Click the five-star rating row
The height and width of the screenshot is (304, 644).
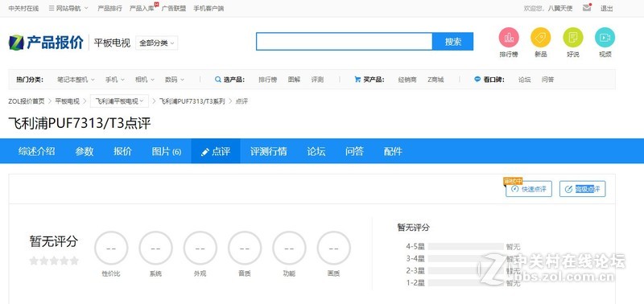[54, 261]
